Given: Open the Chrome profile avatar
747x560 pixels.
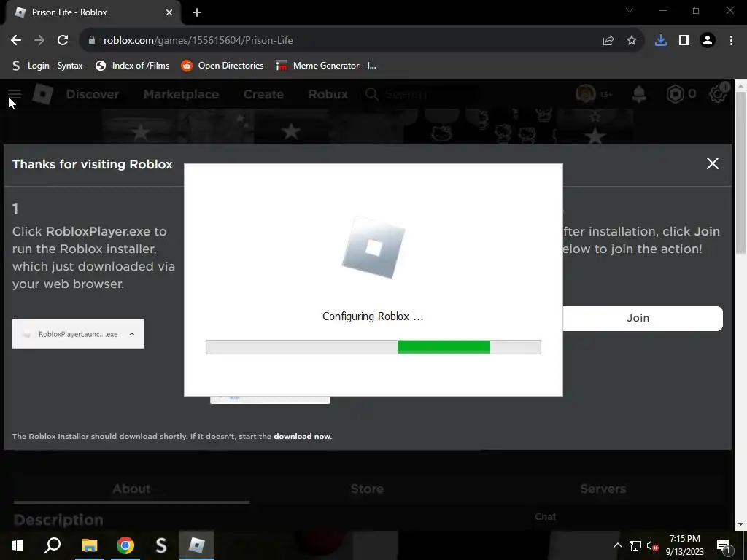Looking at the screenshot, I should click(x=708, y=41).
